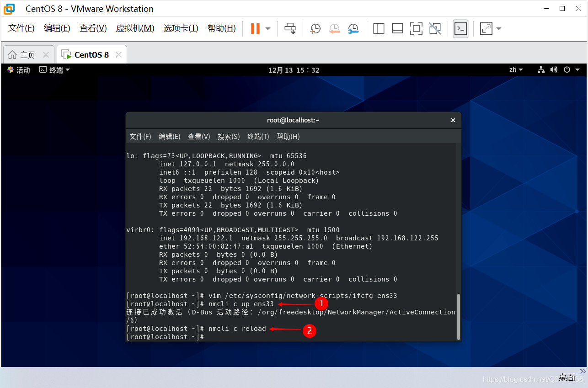Screen dimensions: 588x388
Task: Click the VMware Workstation app icon
Action: (x=9, y=9)
